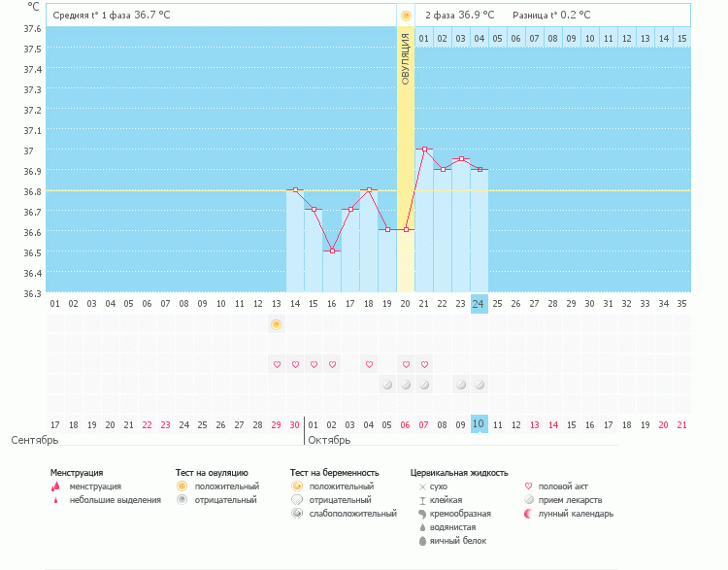Screen dimensions: 728x570
Task: Click the ovulation sun icon in header
Action: pyautogui.click(x=406, y=16)
